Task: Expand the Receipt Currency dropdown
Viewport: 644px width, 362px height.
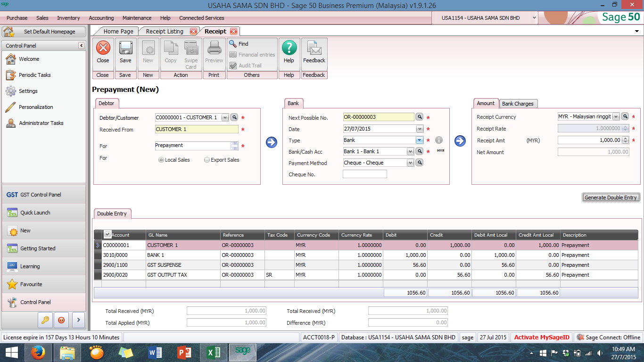Action: point(616,116)
